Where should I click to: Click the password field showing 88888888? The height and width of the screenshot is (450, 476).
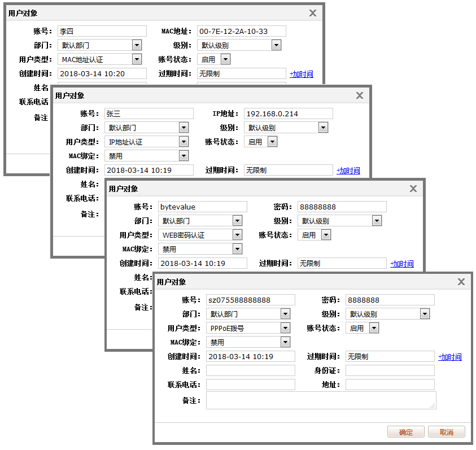342,207
